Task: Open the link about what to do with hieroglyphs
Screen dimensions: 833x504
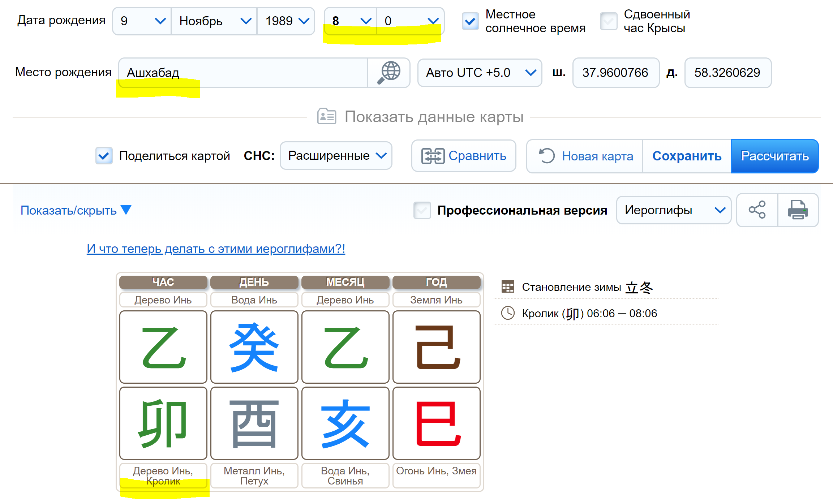Action: [216, 249]
